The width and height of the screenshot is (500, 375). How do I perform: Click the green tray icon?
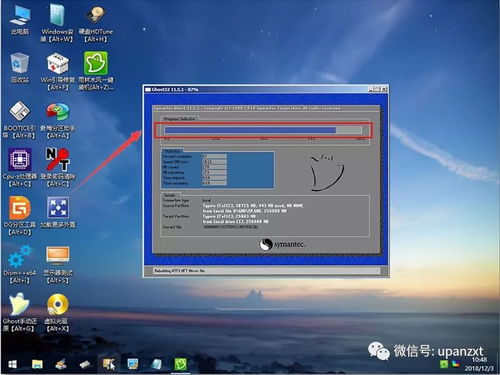[x=444, y=364]
